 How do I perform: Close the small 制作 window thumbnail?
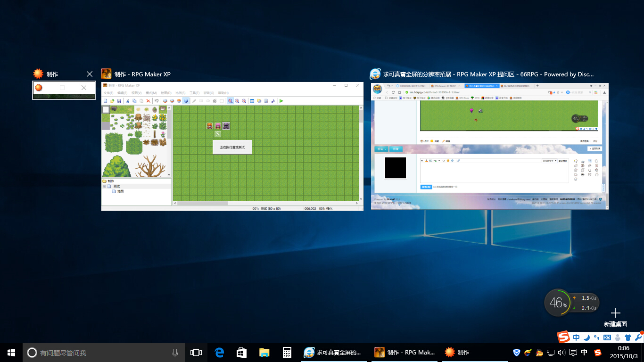point(90,74)
